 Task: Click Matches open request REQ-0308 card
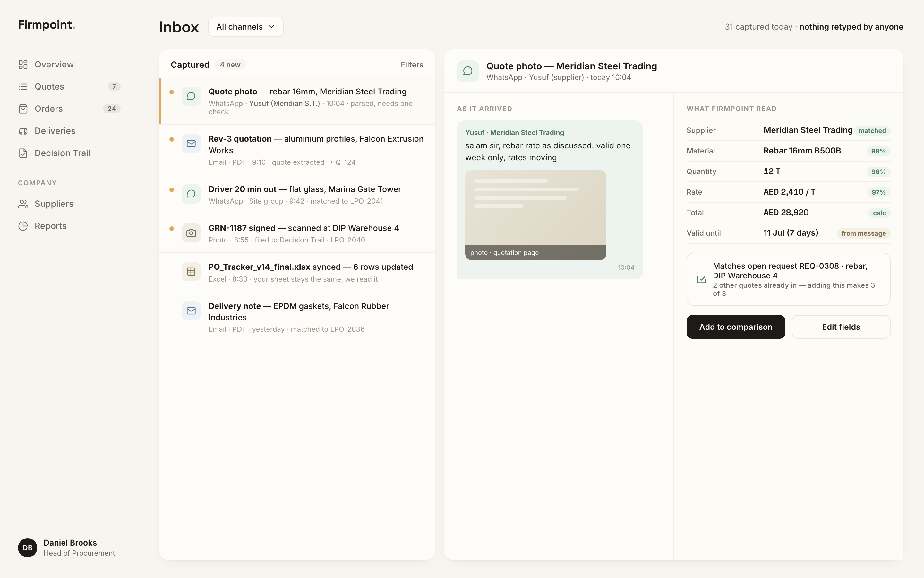pyautogui.click(x=788, y=279)
